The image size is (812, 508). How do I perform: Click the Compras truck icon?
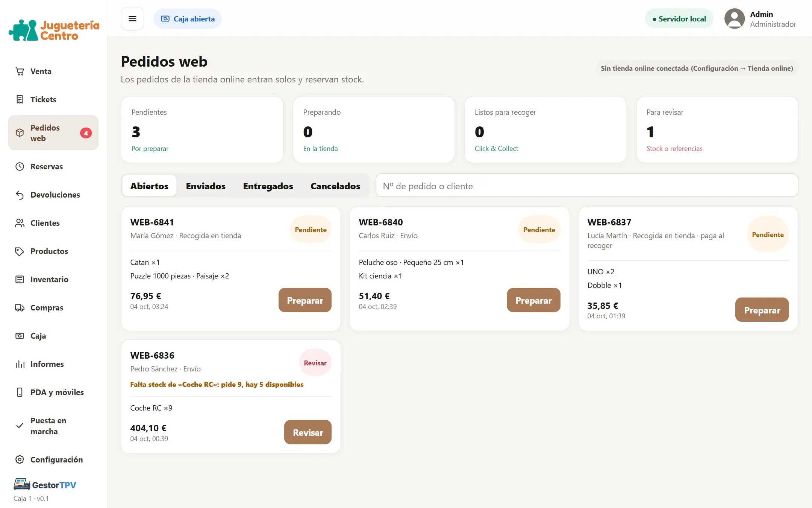tap(20, 308)
